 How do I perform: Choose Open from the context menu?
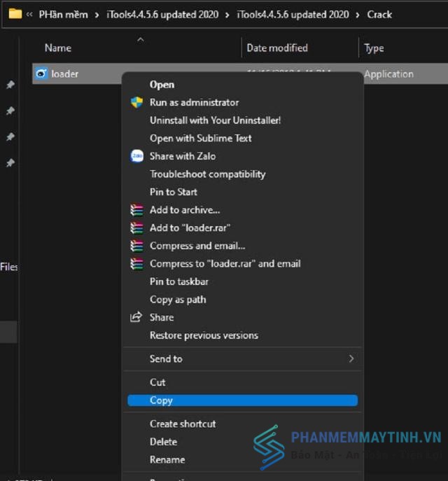pyautogui.click(x=162, y=84)
